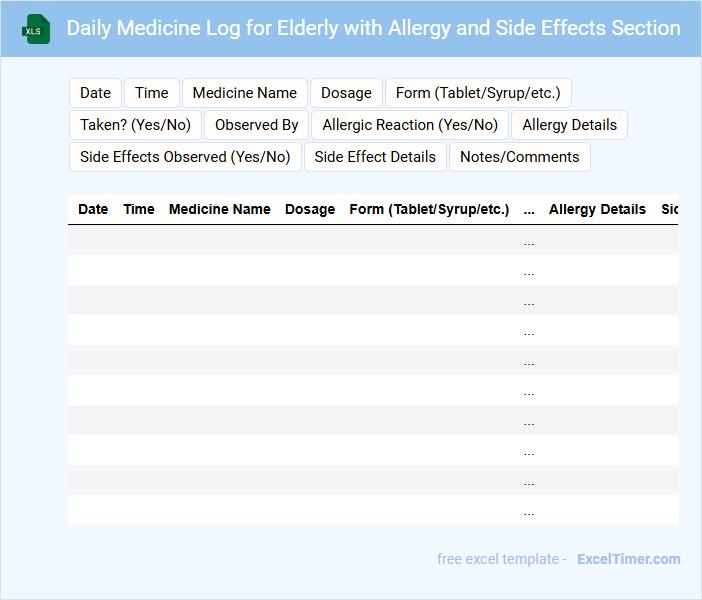Image resolution: width=702 pixels, height=600 pixels.
Task: Click the Allergy Details table column header
Action: pyautogui.click(x=597, y=209)
